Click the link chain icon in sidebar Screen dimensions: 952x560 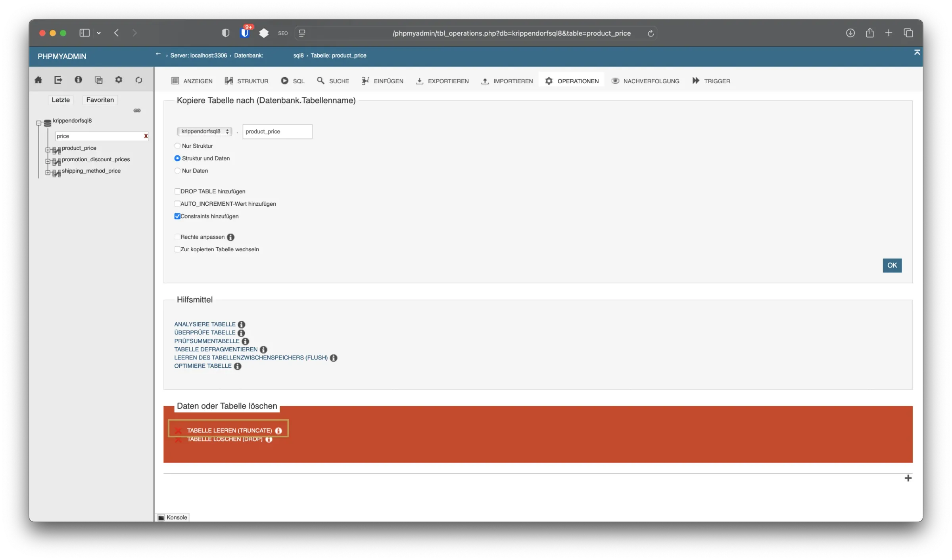click(x=137, y=111)
